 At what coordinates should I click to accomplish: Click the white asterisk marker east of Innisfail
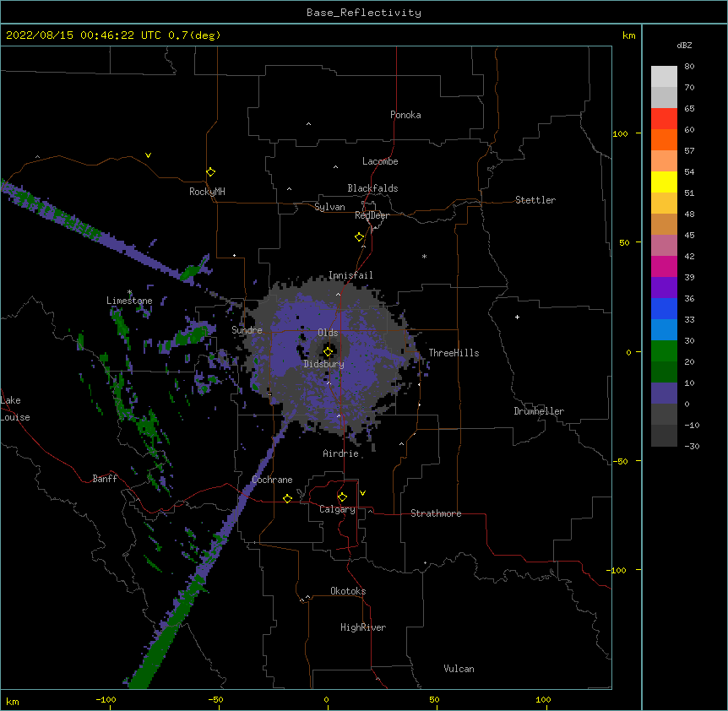[x=424, y=256]
